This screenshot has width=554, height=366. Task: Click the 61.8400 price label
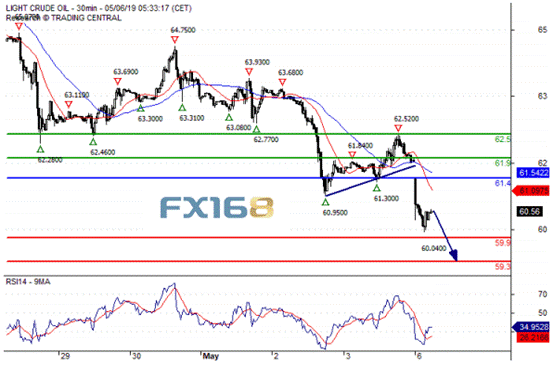click(360, 146)
